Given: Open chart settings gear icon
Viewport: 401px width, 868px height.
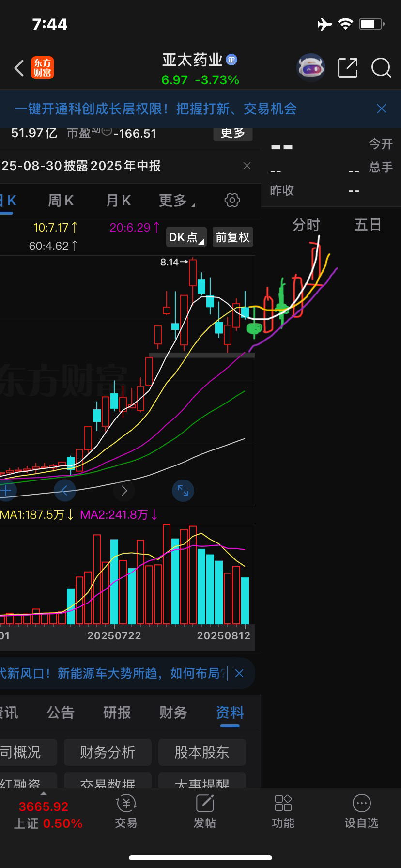Looking at the screenshot, I should point(232,200).
